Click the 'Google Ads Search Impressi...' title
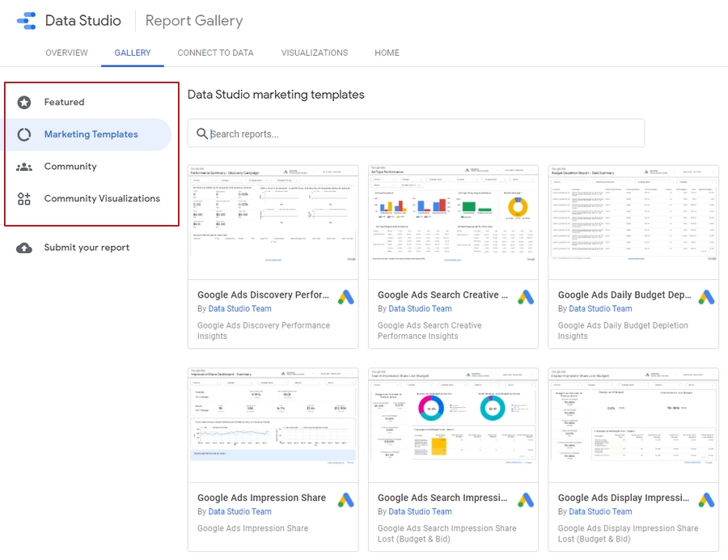 [x=442, y=498]
